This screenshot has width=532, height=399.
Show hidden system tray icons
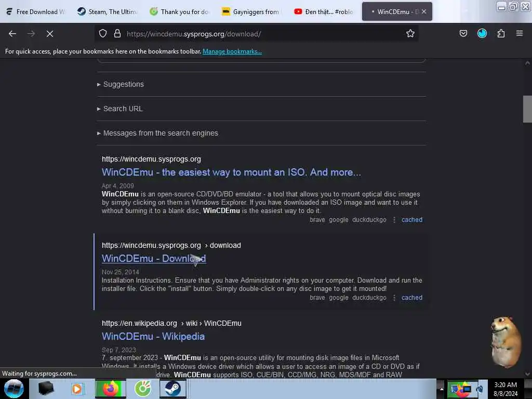point(442,389)
